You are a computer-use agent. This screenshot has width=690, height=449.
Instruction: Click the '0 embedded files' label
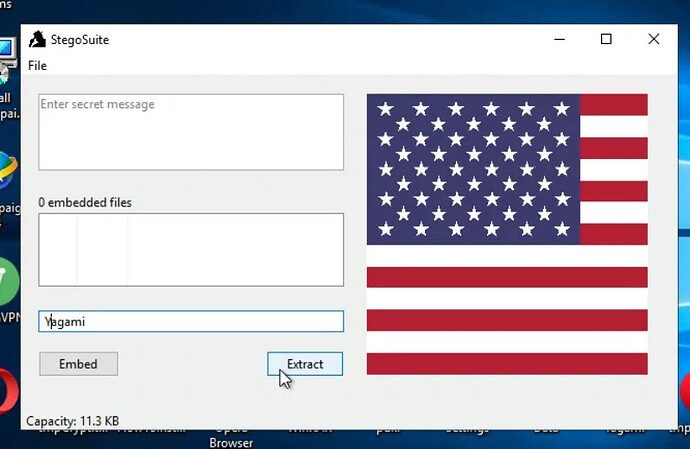[85, 202]
